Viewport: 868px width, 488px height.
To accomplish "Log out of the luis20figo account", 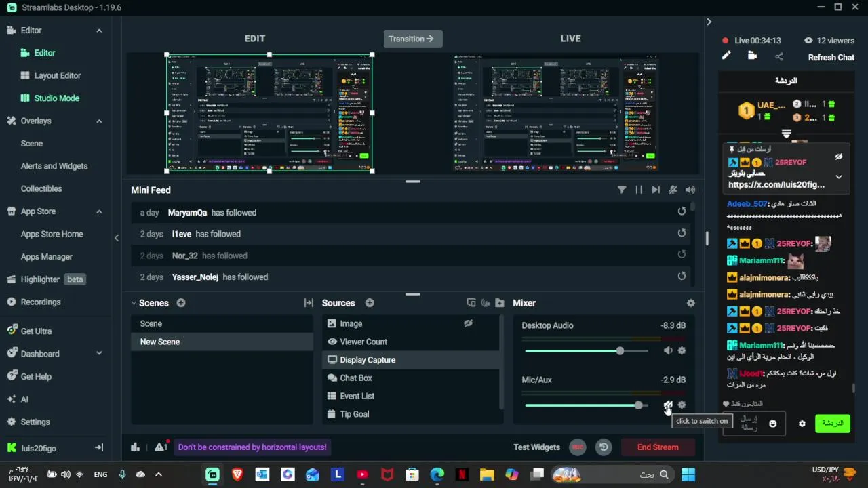I will tap(99, 447).
